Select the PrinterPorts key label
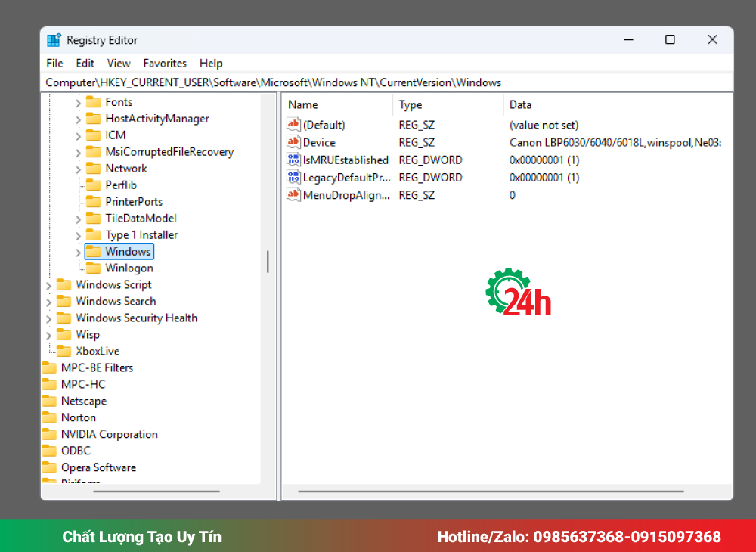This screenshot has height=552, width=756. (x=134, y=201)
